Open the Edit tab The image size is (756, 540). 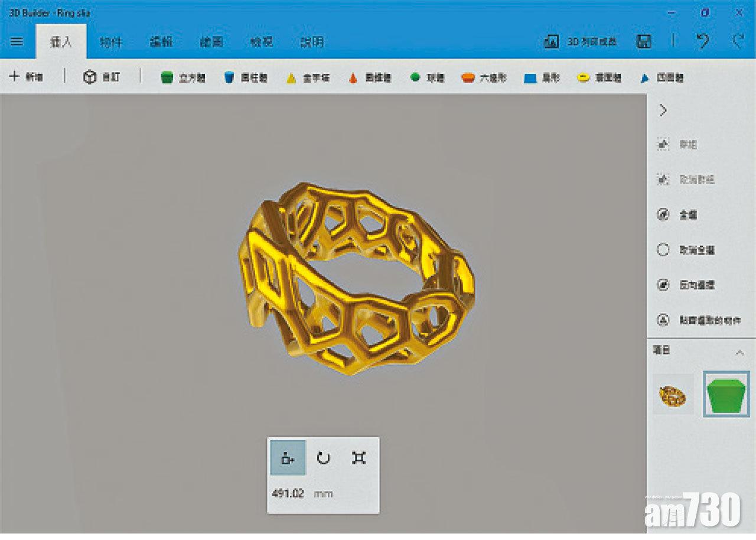161,42
